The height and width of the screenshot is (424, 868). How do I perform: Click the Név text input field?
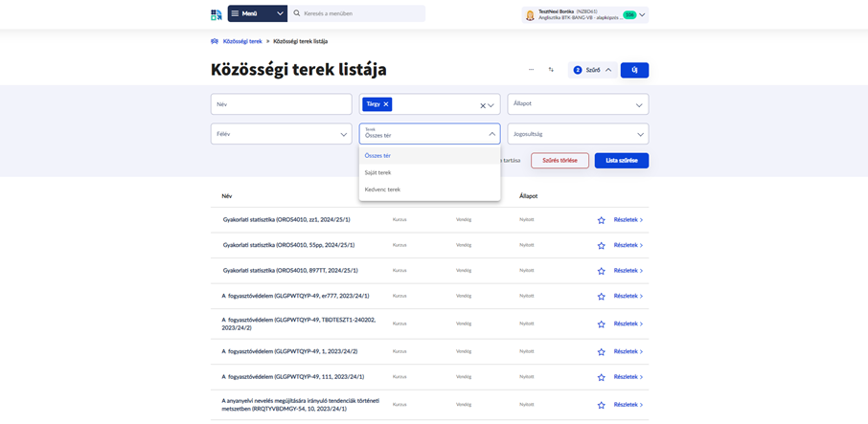(281, 104)
